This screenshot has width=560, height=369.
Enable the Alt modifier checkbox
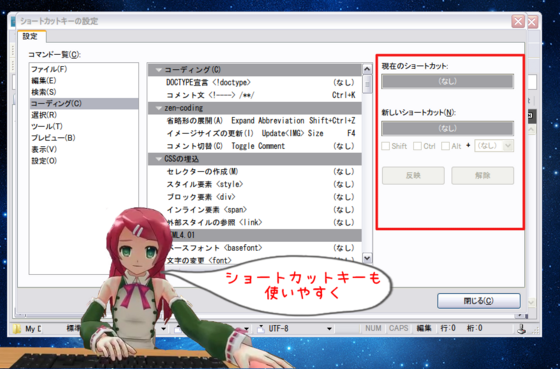tap(445, 146)
